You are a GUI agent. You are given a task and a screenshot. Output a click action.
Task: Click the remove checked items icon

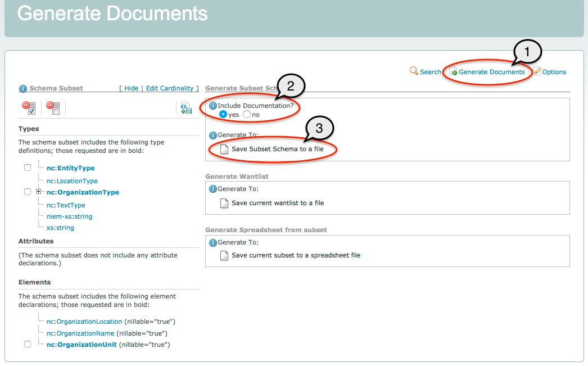pos(29,108)
